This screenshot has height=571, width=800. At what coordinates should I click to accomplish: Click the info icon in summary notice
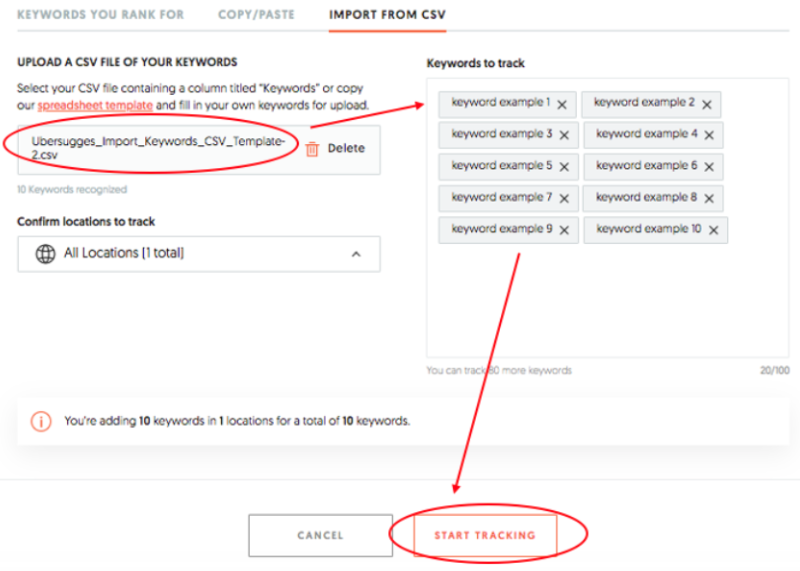click(41, 421)
